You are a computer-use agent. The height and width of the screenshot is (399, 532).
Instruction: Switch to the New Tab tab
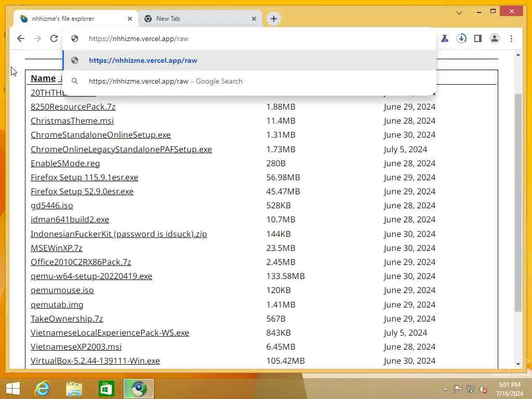click(200, 19)
